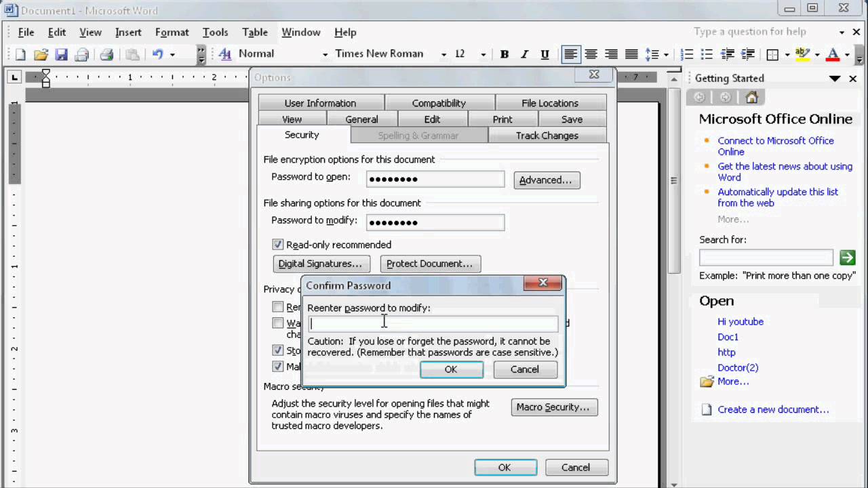This screenshot has width=868, height=488.
Task: Toggle the checkbox labeled 'Re' under Privacy
Action: [277, 307]
